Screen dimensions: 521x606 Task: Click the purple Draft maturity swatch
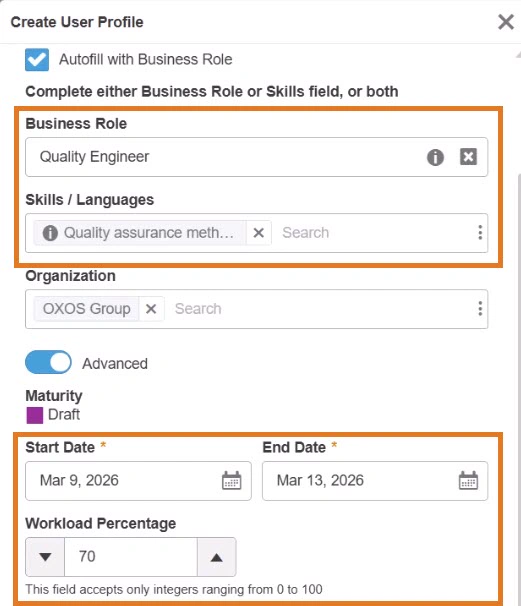click(35, 415)
